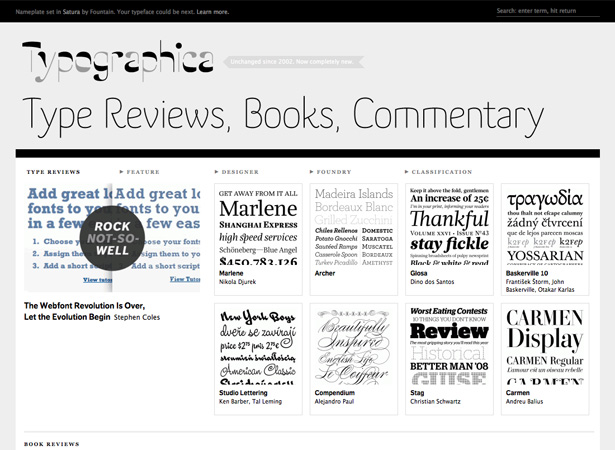Open the webfont feature image
The width and height of the screenshot is (615, 450).
(112, 238)
